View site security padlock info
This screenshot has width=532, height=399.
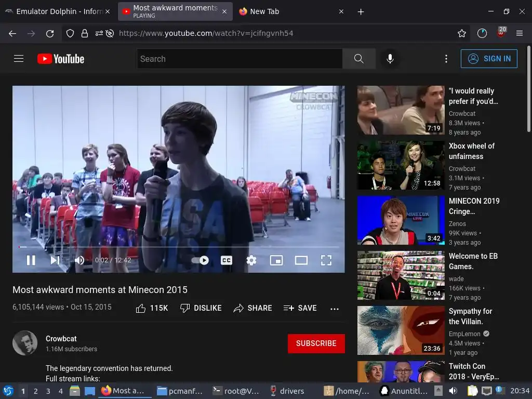click(85, 33)
